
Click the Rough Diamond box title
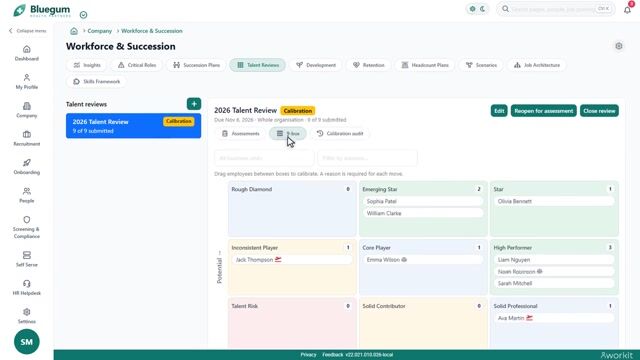(x=251, y=189)
